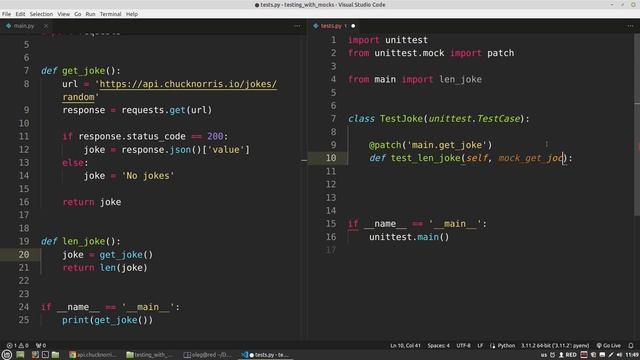The width and height of the screenshot is (640, 360).
Task: Click line number 10 in tests.py
Action: click(331, 158)
